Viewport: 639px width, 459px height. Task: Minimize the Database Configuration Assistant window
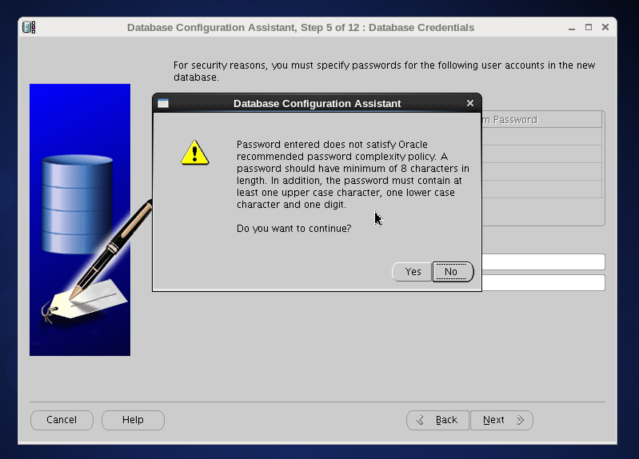570,27
